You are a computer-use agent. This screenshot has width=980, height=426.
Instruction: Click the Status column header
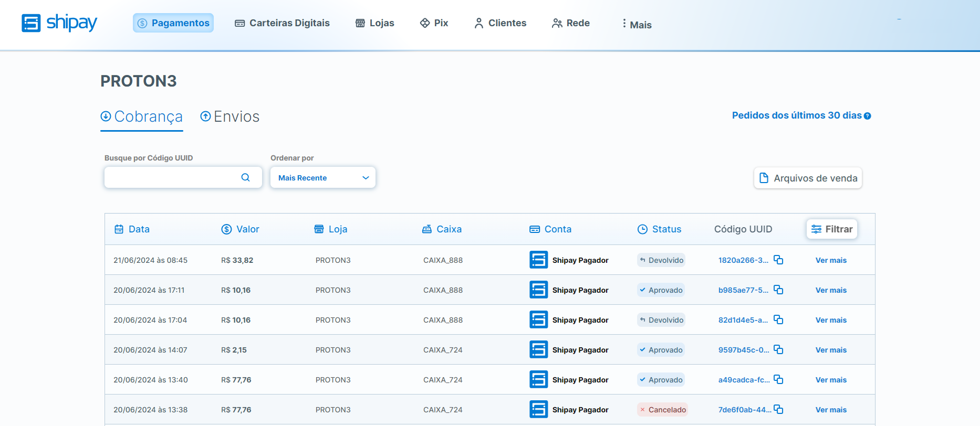[660, 229]
